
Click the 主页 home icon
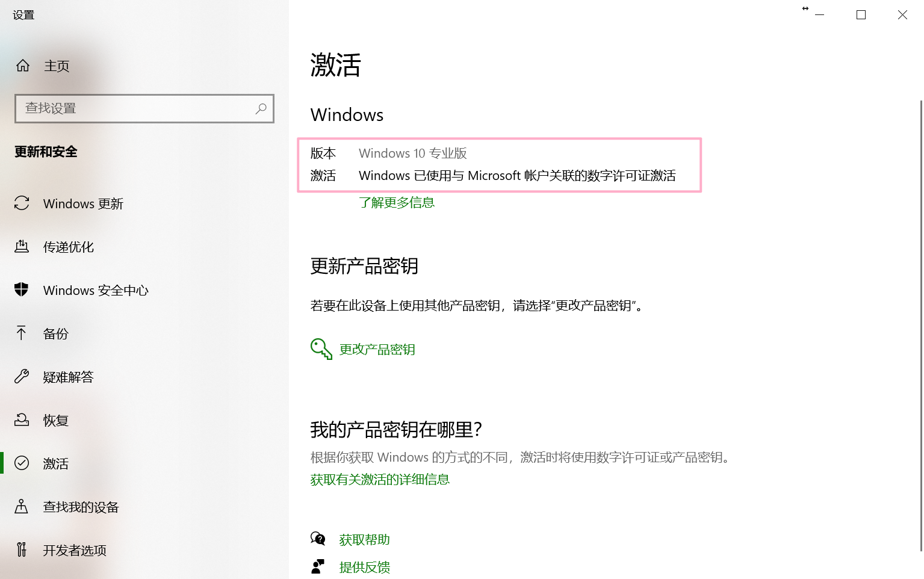click(23, 66)
